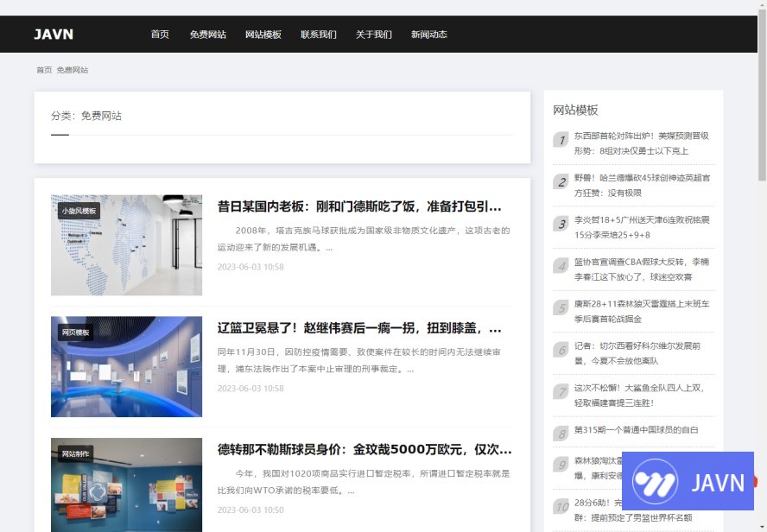This screenshot has height=532, width=767.
Task: Open sidebar item 李炎哲18+5广州送天津6连败
Action: coord(641,227)
